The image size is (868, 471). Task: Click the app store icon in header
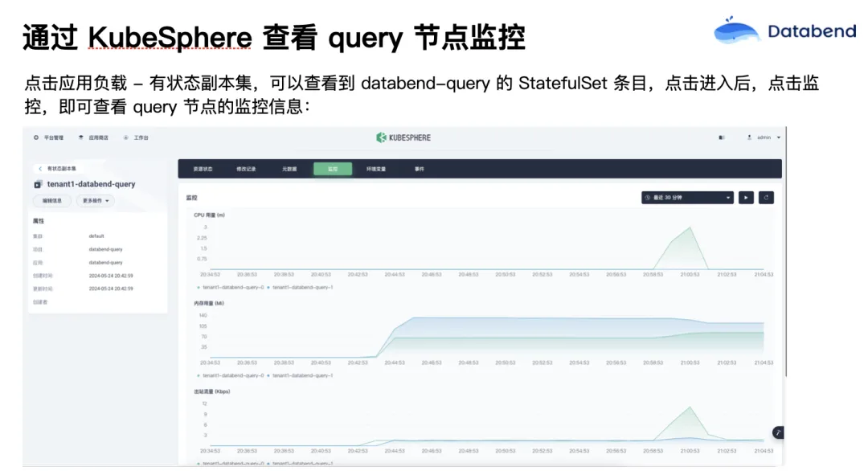coord(81,137)
